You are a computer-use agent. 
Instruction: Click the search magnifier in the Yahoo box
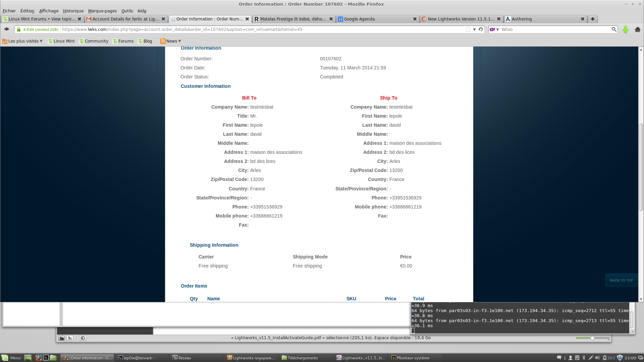pos(614,29)
